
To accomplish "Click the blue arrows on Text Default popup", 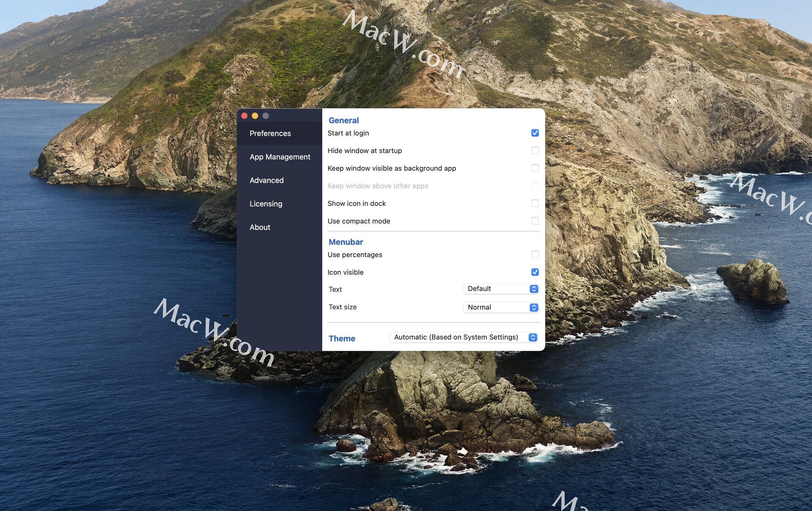I will point(534,289).
